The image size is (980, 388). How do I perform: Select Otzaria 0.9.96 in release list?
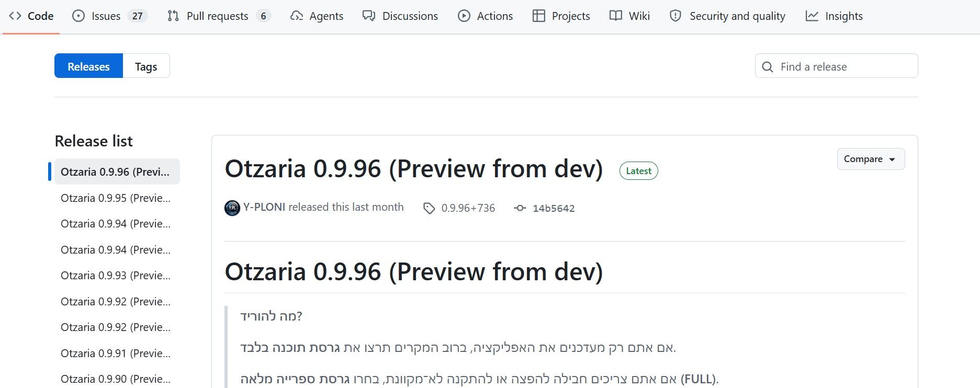coord(117,172)
